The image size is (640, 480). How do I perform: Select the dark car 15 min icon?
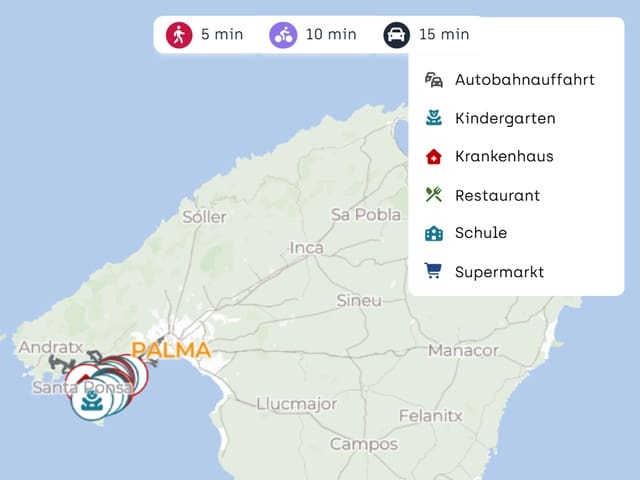click(396, 35)
